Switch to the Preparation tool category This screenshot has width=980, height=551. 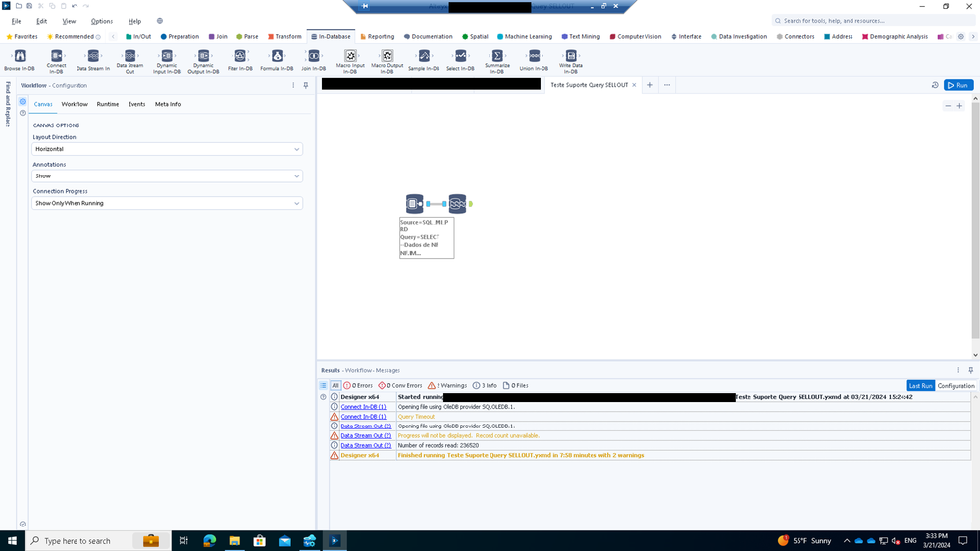tap(180, 37)
